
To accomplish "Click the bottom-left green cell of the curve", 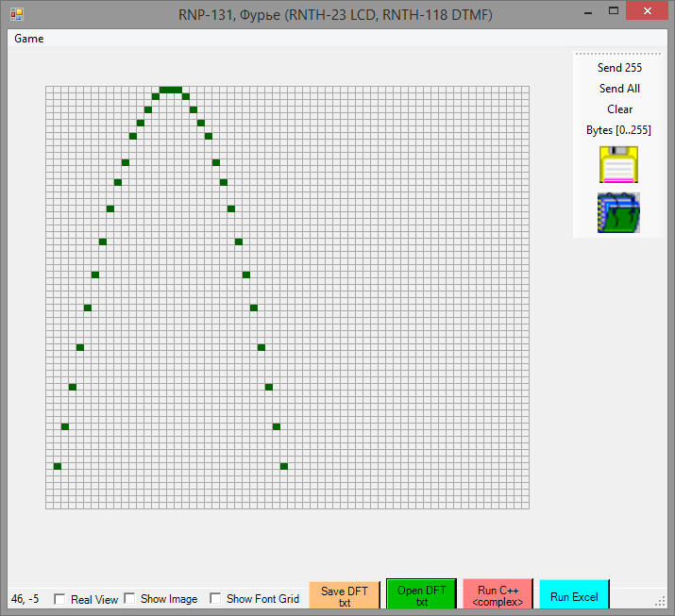I will point(58,466).
